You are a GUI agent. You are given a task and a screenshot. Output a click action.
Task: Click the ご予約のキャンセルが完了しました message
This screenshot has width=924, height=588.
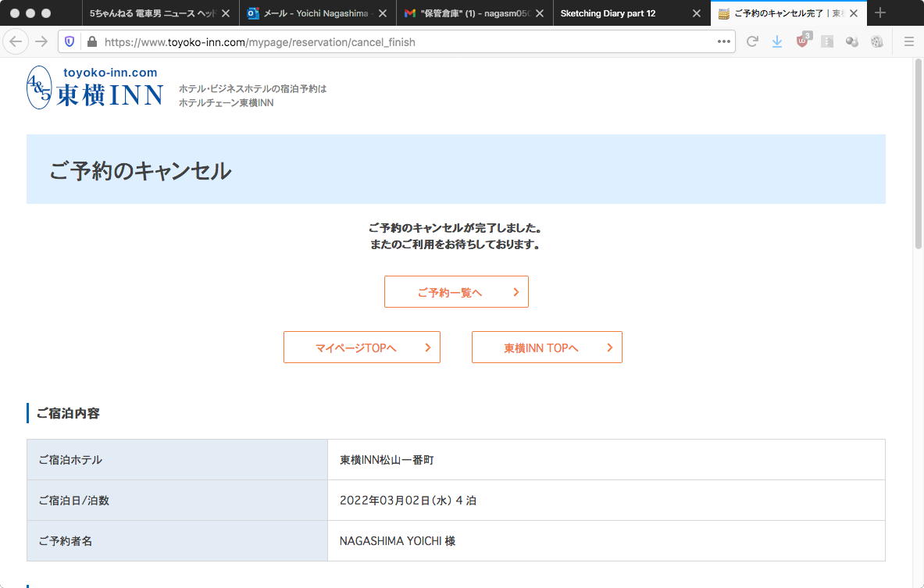455,228
